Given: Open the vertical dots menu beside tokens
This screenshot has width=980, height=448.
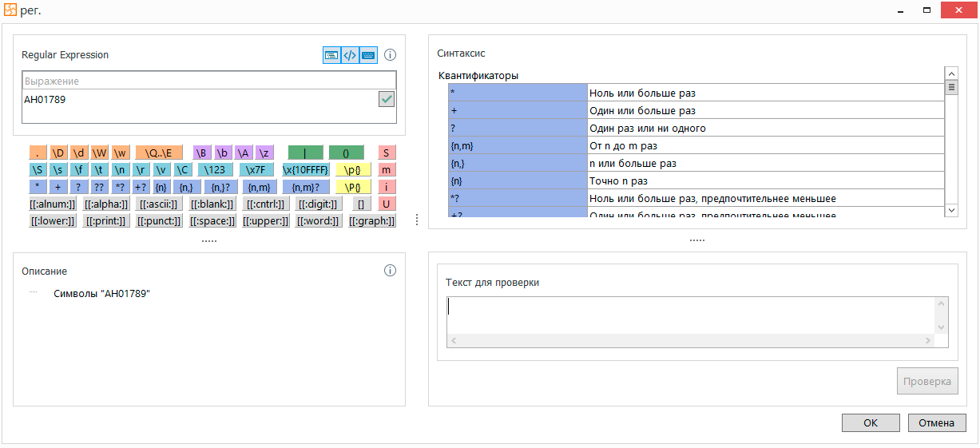Looking at the screenshot, I should (x=416, y=220).
